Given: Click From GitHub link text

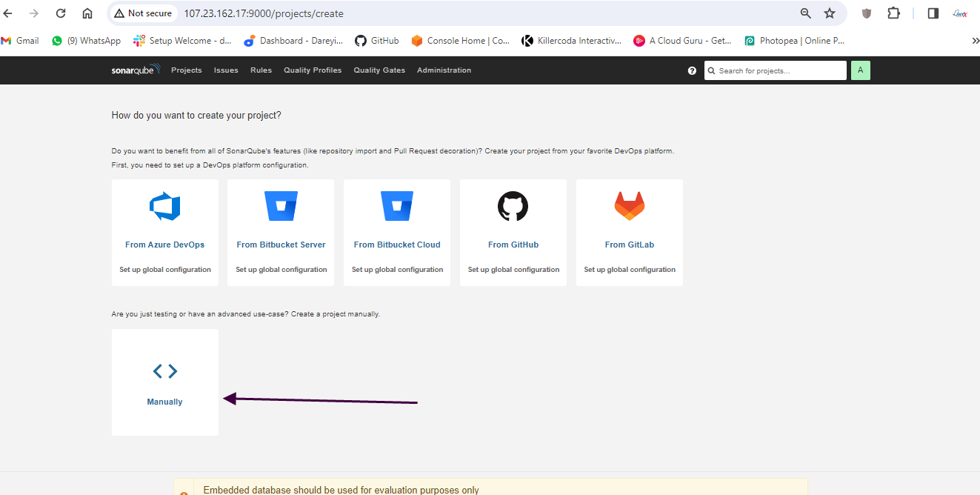Looking at the screenshot, I should tap(513, 245).
